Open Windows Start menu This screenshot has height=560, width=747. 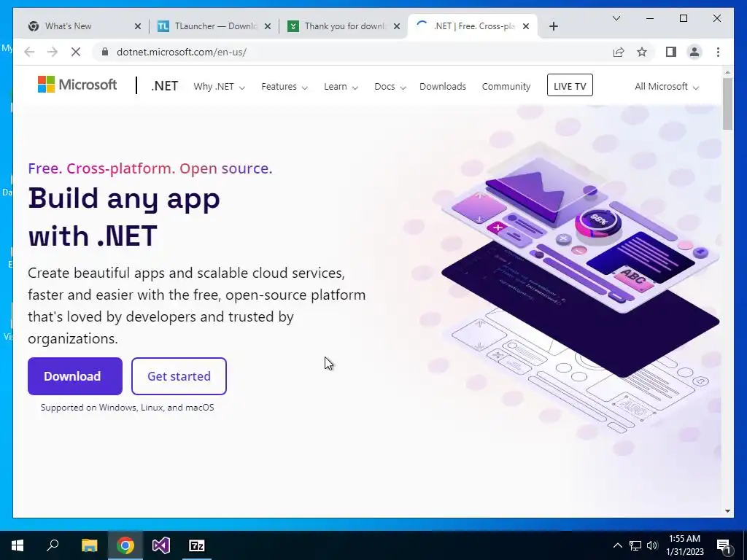[18, 545]
